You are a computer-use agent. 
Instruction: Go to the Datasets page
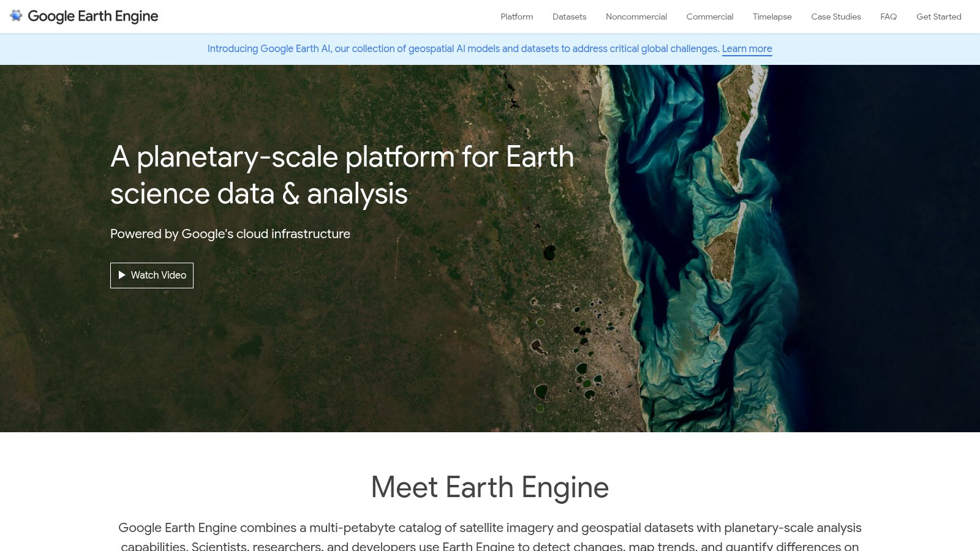click(570, 17)
